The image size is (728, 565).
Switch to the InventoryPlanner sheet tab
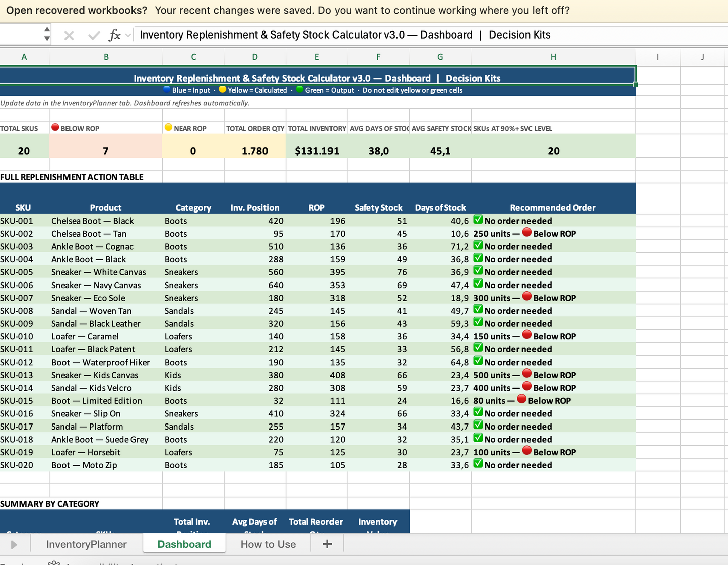point(86,544)
